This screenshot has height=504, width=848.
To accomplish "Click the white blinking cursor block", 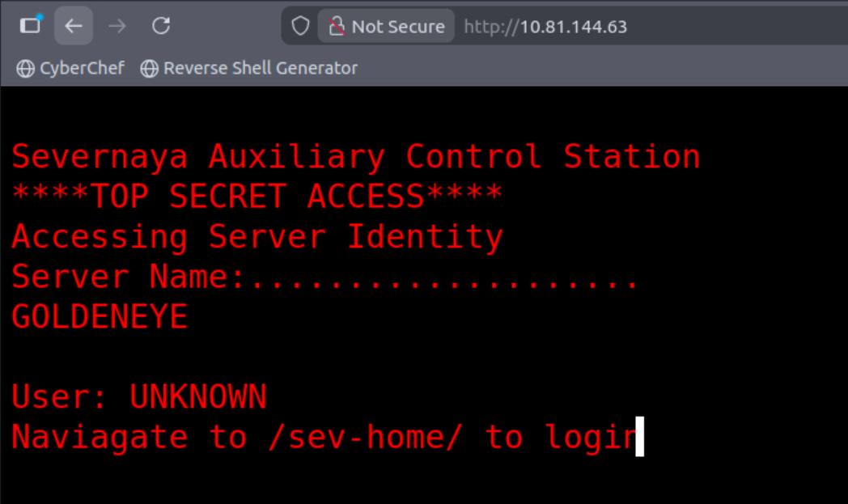I will click(x=639, y=437).
